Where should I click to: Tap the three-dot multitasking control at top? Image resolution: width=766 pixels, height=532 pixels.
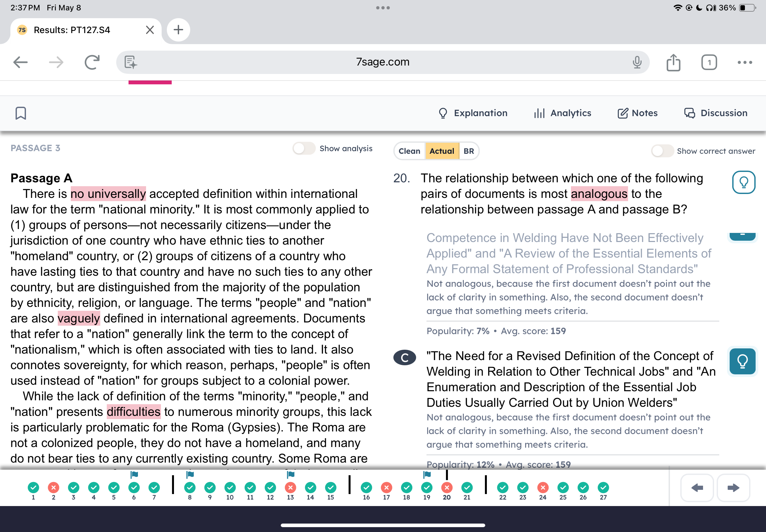(x=383, y=8)
